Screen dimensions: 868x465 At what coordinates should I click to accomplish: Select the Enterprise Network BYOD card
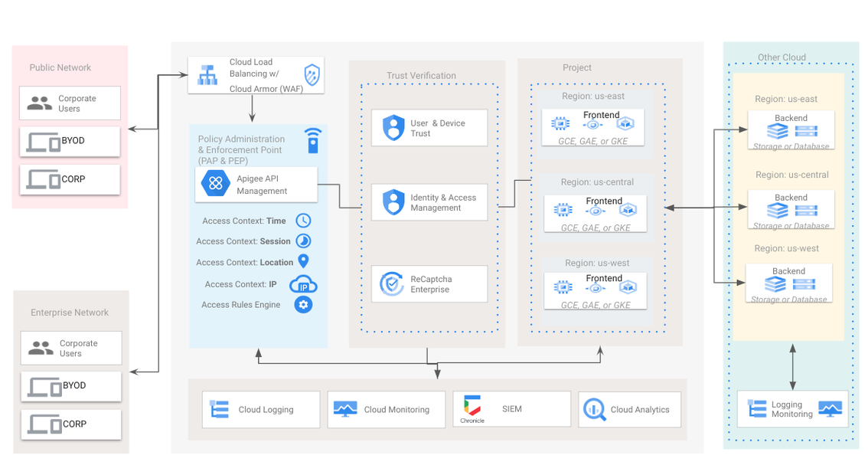[71, 386]
